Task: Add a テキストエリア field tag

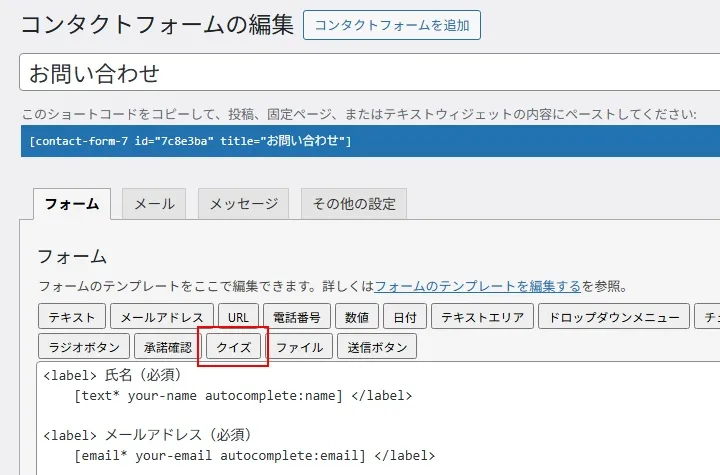Action: click(x=481, y=317)
